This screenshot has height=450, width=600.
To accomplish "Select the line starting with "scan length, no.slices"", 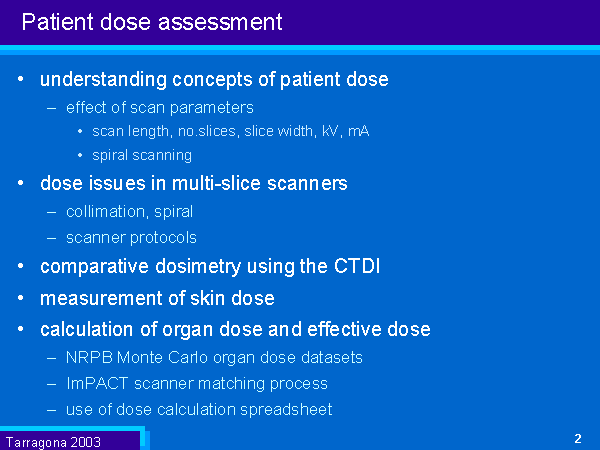I will [x=230, y=131].
